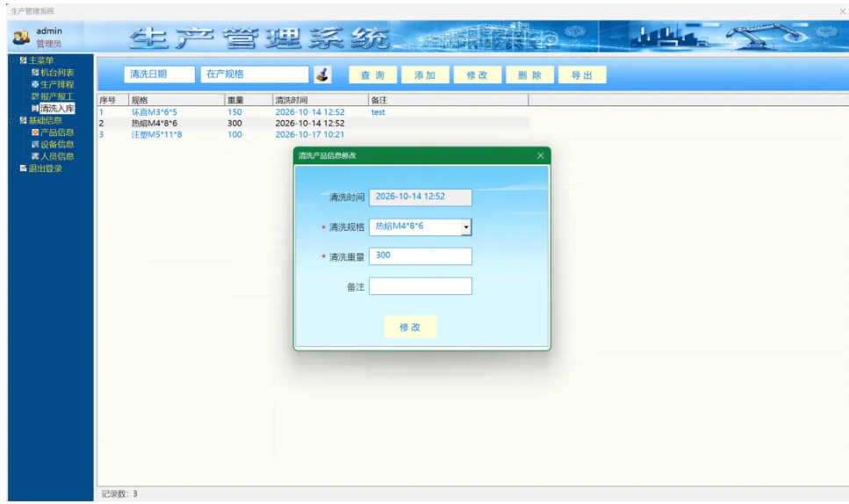
Task: Select the table row 热熔M4*8*6
Action: coord(313,124)
